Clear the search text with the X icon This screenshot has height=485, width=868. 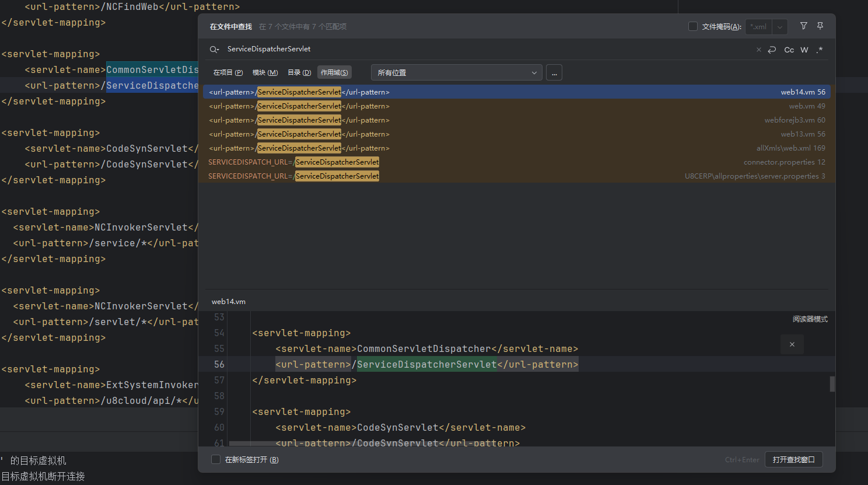pyautogui.click(x=758, y=50)
